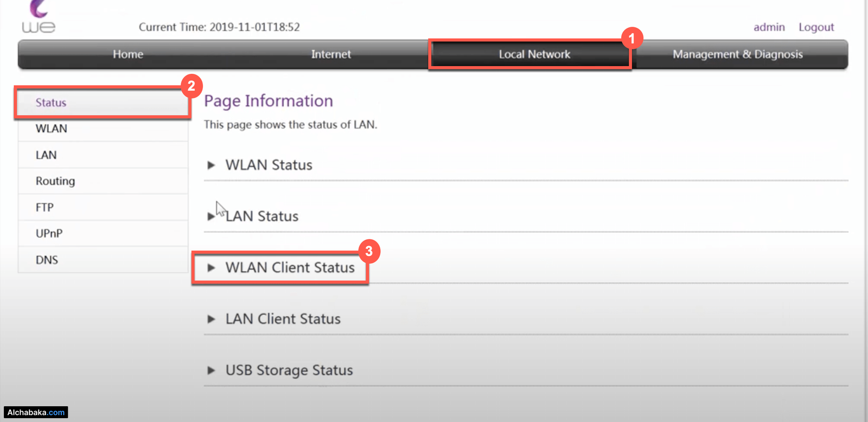
Task: Open the Home tab
Action: point(128,54)
